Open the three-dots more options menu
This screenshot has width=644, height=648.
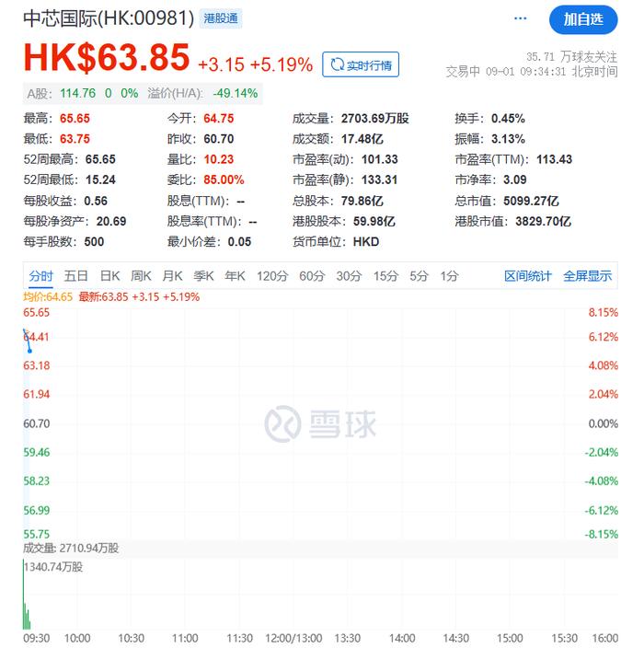pyautogui.click(x=520, y=18)
